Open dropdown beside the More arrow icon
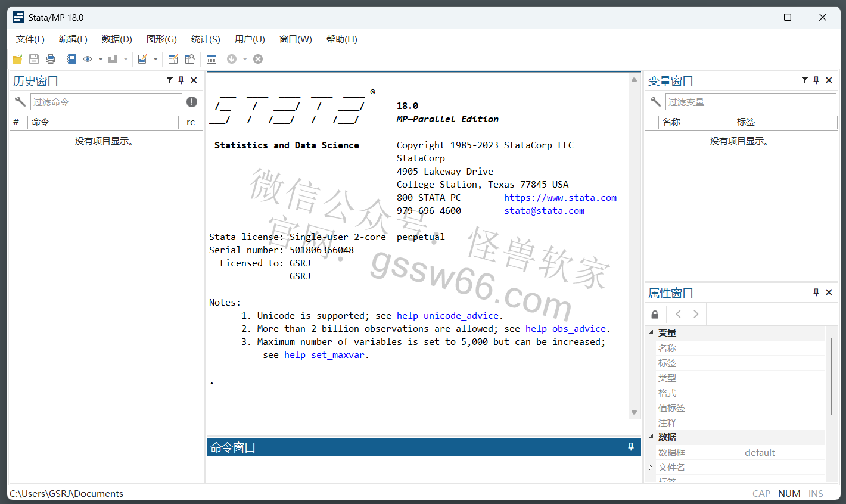The height and width of the screenshot is (504, 846). 245,59
